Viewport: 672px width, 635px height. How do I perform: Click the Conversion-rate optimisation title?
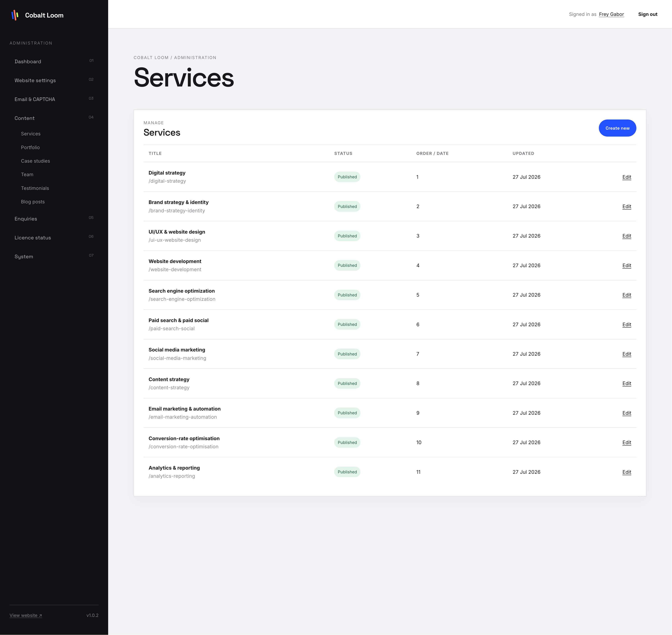[x=184, y=438]
